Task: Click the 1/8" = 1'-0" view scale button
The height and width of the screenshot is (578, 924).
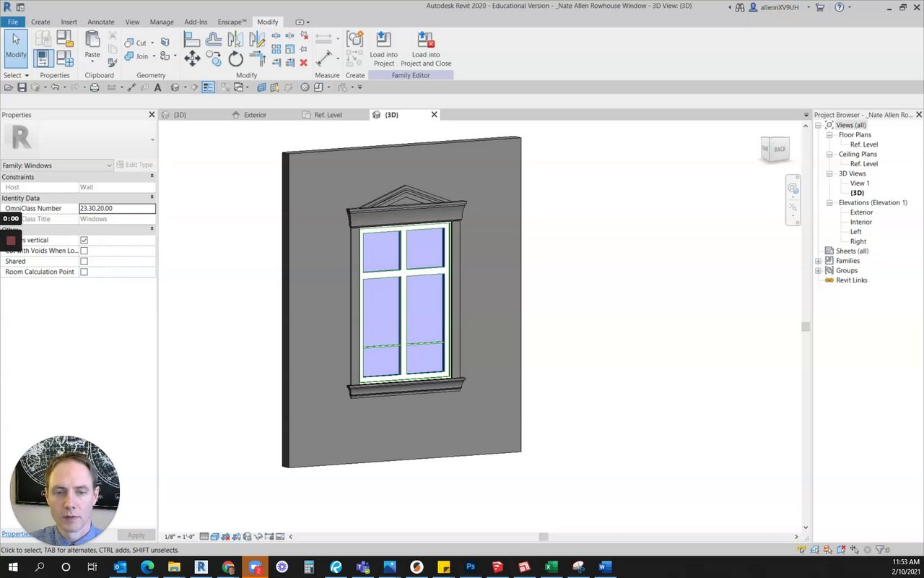Action: (180, 537)
